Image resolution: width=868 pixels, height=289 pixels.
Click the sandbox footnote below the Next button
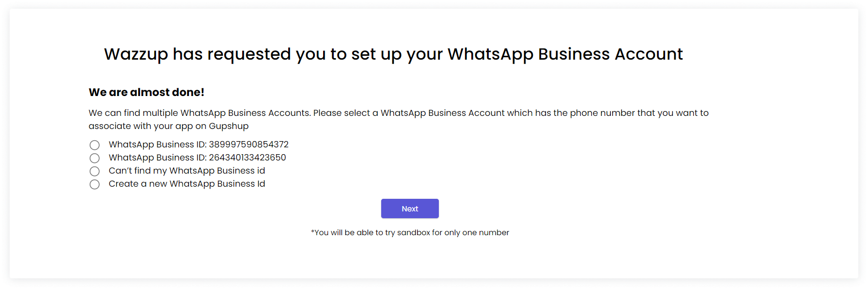click(x=410, y=233)
